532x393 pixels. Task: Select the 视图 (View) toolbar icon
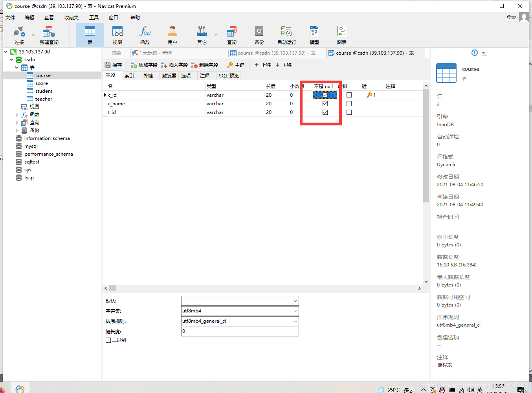point(117,35)
